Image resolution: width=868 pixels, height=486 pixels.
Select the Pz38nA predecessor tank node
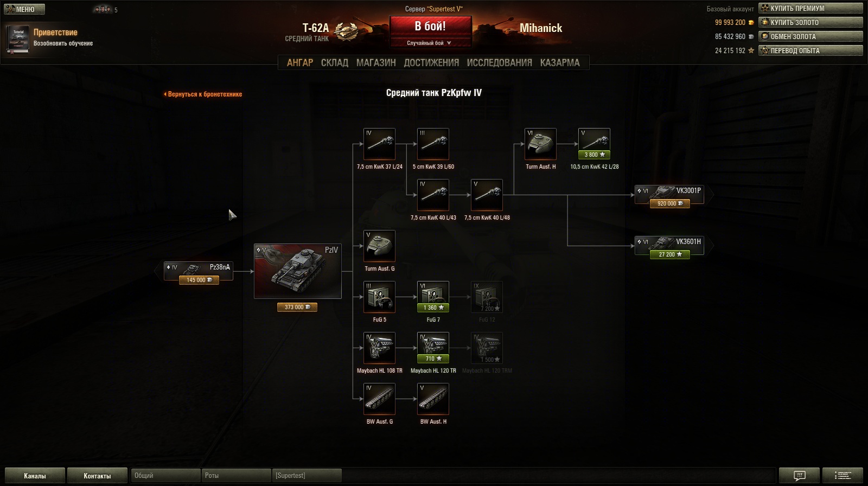click(199, 271)
